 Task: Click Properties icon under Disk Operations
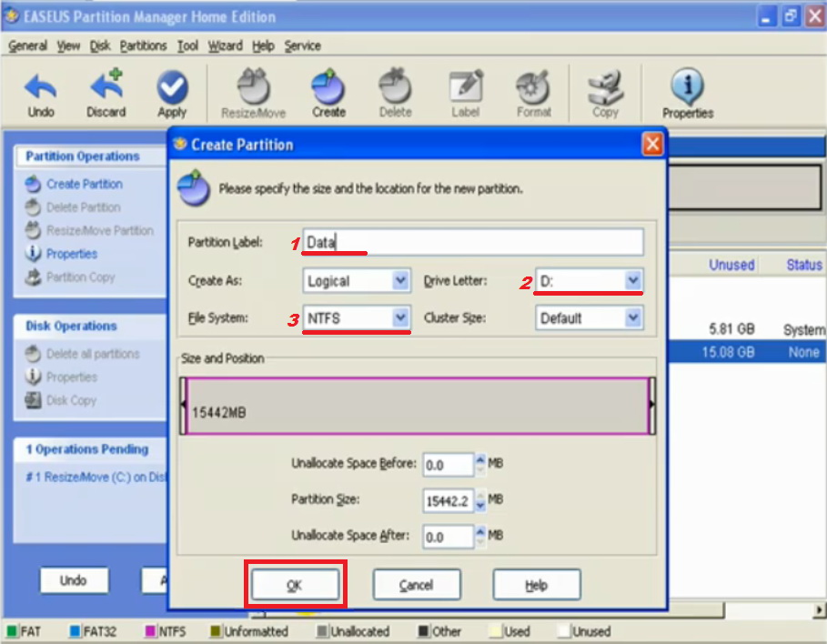click(33, 377)
